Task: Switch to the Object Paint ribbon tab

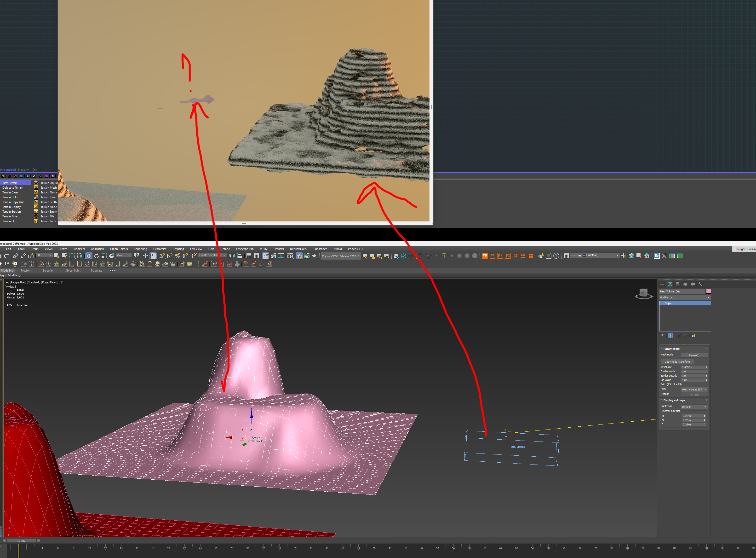Action: [x=73, y=271]
